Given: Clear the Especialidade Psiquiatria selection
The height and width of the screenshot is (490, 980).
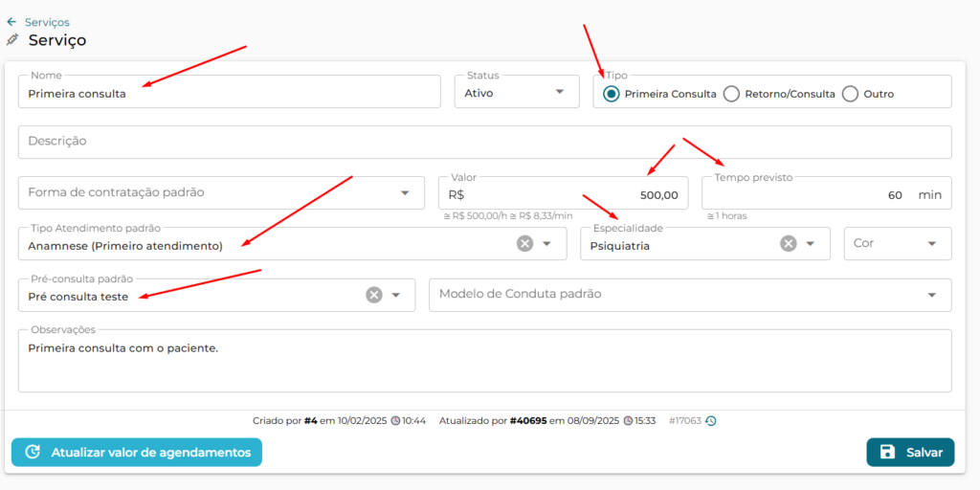Looking at the screenshot, I should coord(789,244).
